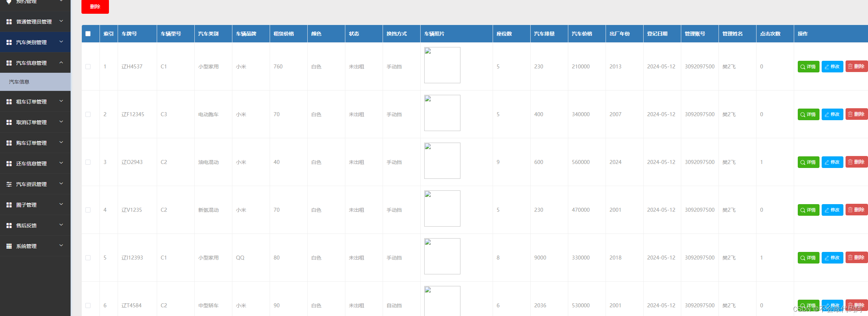Click 修改 for car 辽I12393
The width and height of the screenshot is (868, 316).
[832, 258]
